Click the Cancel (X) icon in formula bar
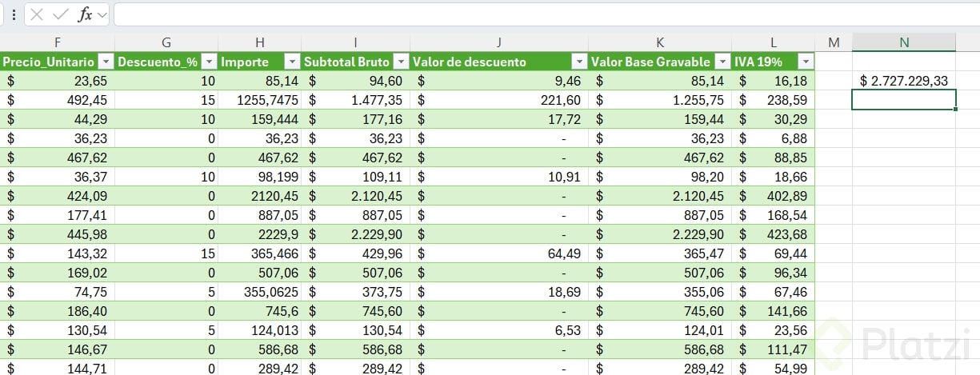Image resolution: width=980 pixels, height=375 pixels. [x=37, y=14]
